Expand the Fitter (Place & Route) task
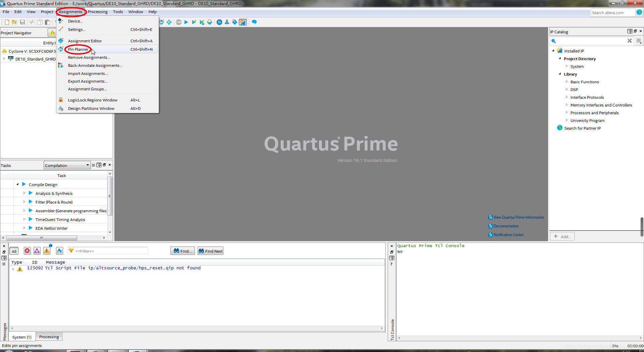This screenshot has width=644, height=352. pos(24,202)
